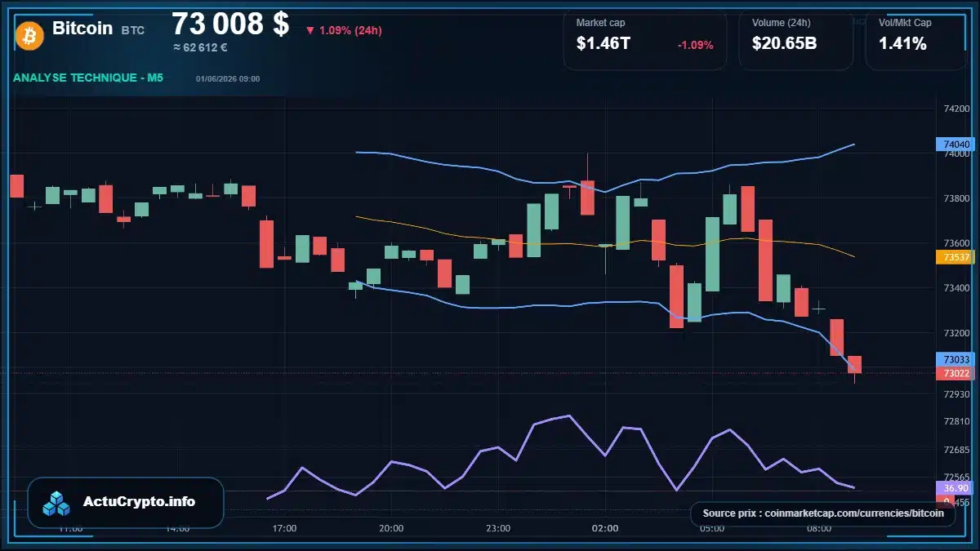Click the 08:00 time axis label

tap(819, 528)
